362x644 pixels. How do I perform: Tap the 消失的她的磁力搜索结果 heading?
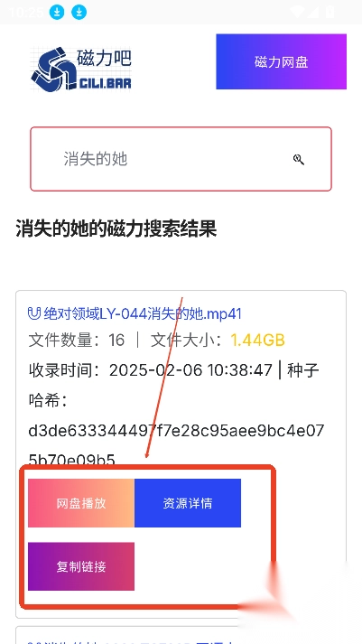116,229
